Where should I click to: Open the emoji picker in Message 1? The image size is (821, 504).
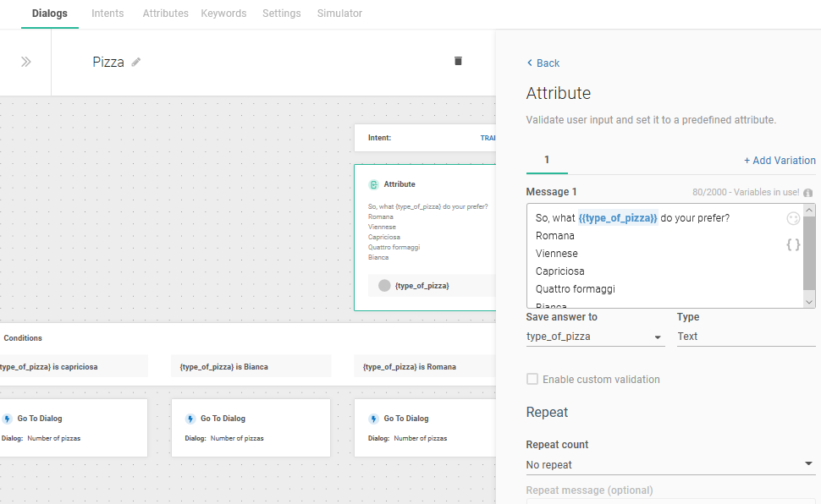pos(793,218)
